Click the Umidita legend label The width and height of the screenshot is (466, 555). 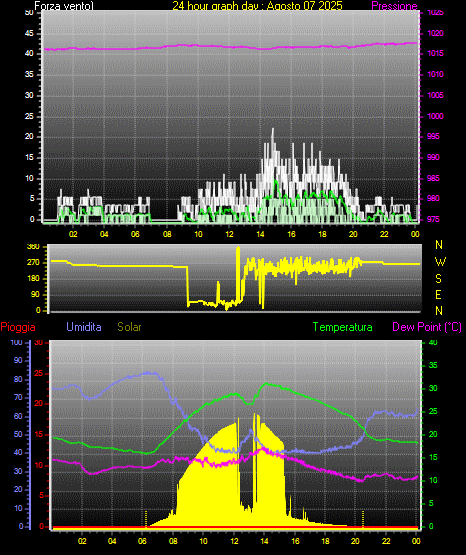coord(84,327)
